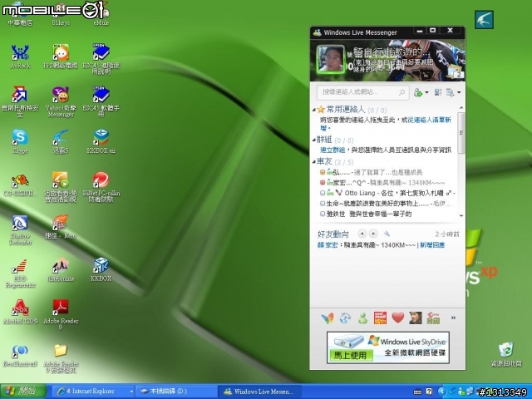Launch the KKBOX desktop shortcut
Viewport: 532px width, 399px height.
pyautogui.click(x=101, y=269)
